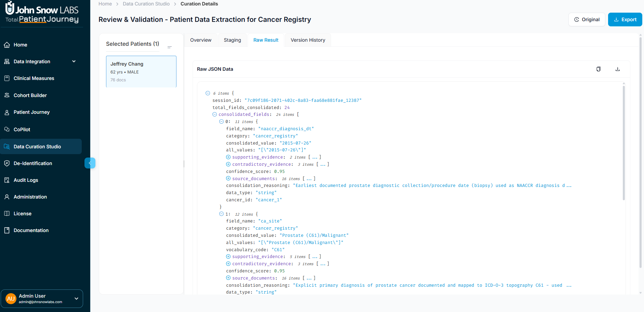The height and width of the screenshot is (312, 644).
Task: Collapse the sidebar with the arrow toggle
Action: [90, 163]
